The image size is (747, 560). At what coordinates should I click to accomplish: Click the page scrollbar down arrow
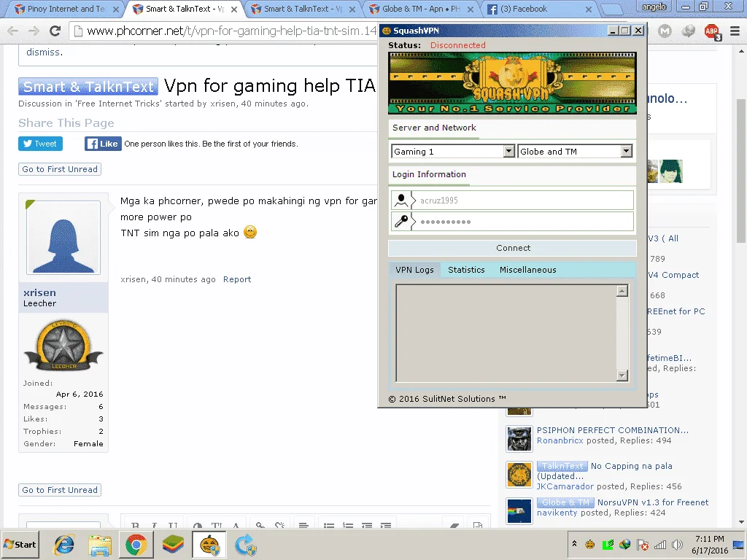(x=741, y=522)
